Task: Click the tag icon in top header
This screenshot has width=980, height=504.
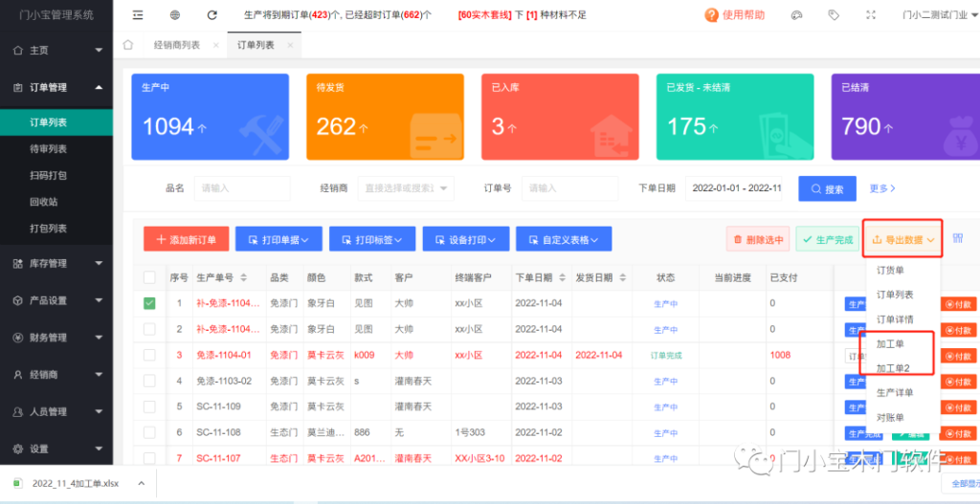Action: click(834, 15)
